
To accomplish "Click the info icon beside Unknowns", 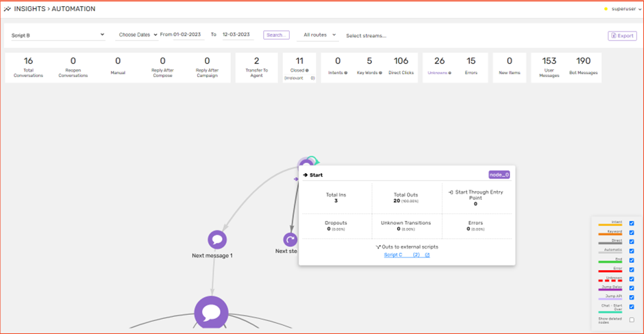I will pos(449,73).
